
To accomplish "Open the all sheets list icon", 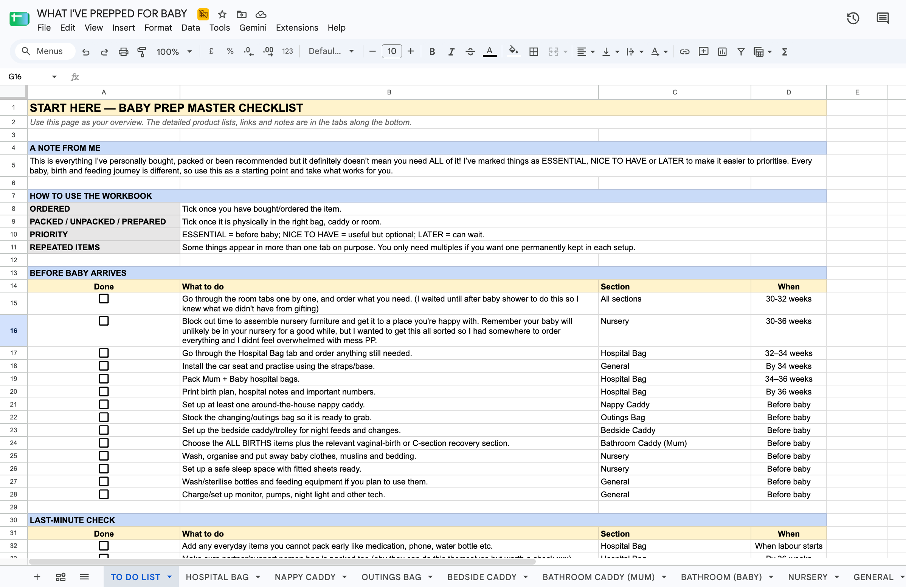I will click(x=84, y=577).
